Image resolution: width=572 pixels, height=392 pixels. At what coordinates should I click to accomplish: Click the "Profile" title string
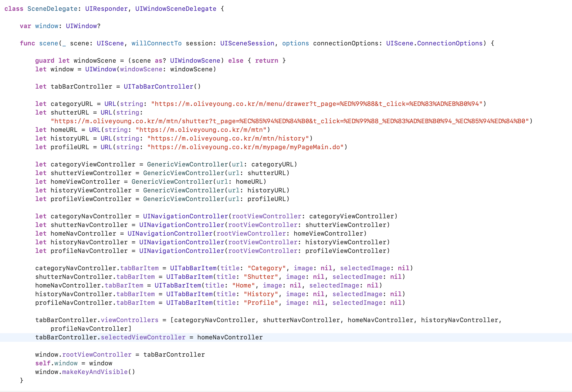coord(261,303)
